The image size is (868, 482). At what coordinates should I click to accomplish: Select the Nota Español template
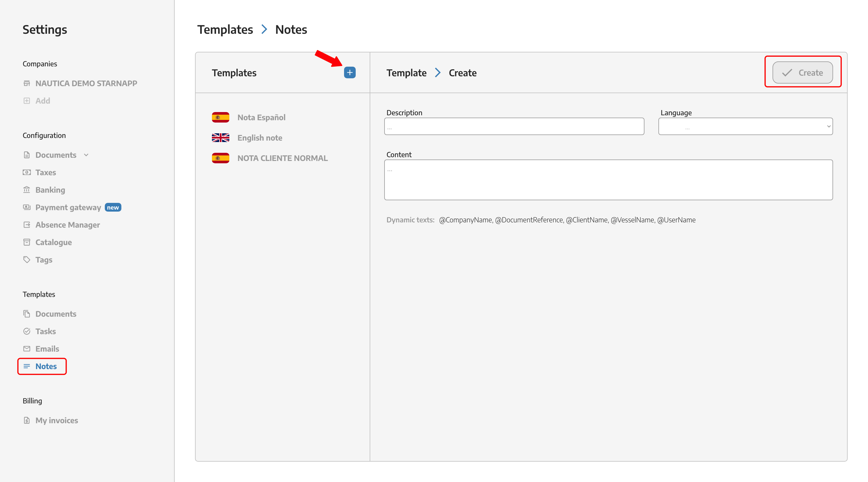[261, 117]
